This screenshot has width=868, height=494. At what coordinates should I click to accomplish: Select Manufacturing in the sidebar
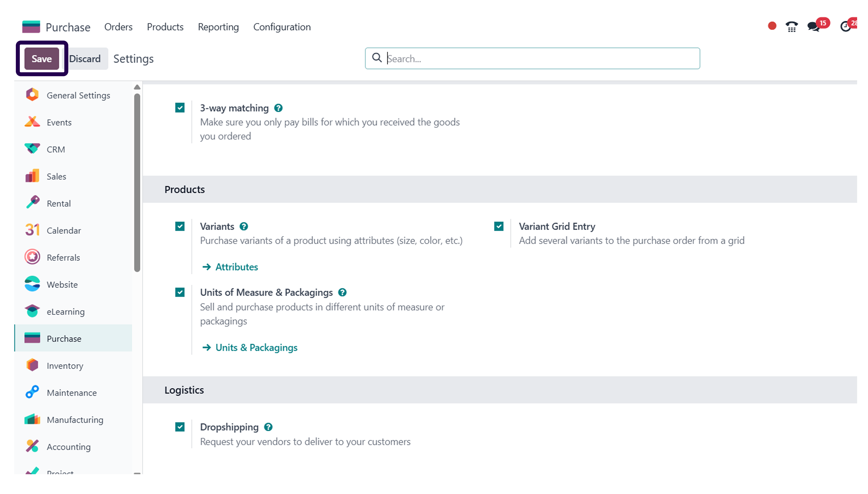point(73,420)
